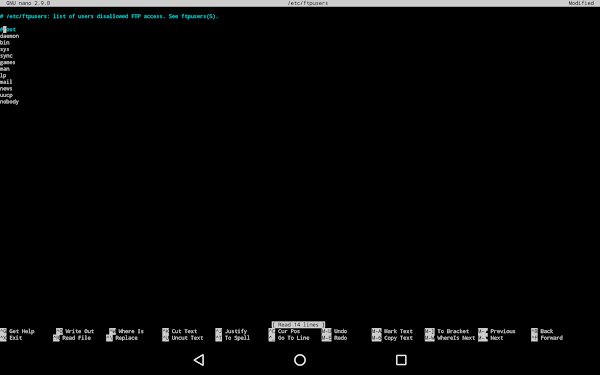Place cursor on the 'bin' line
Image resolution: width=600 pixels, height=375 pixels.
click(x=5, y=42)
